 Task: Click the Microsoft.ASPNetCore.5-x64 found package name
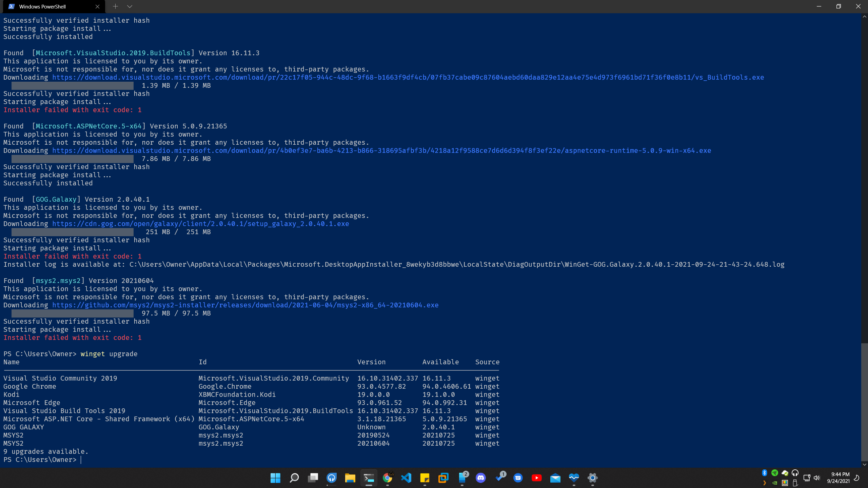coord(88,126)
